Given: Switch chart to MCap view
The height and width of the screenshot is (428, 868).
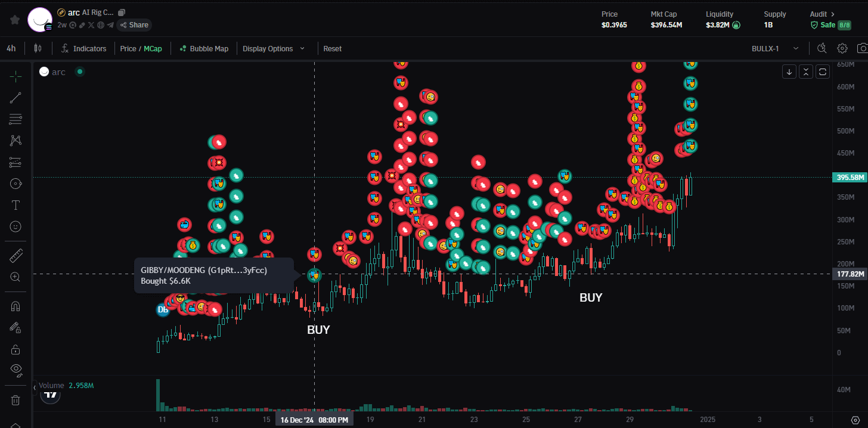Looking at the screenshot, I should coord(153,48).
